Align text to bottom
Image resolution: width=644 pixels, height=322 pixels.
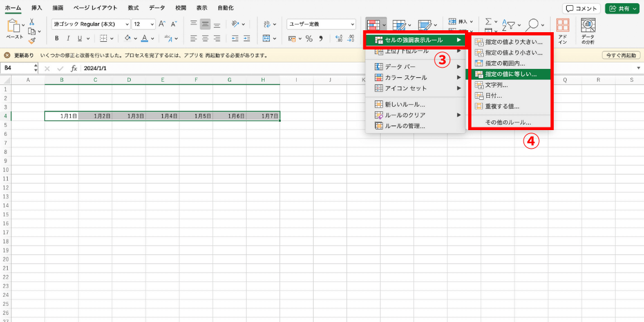coord(217,24)
